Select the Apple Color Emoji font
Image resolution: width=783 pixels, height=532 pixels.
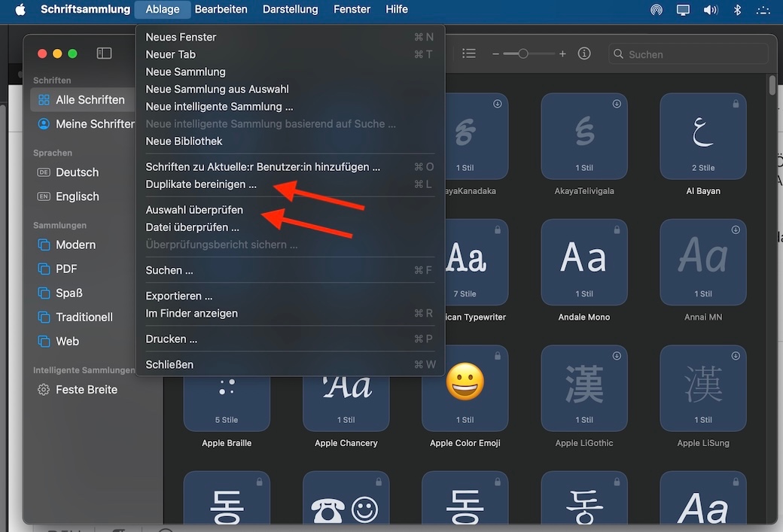point(465,388)
